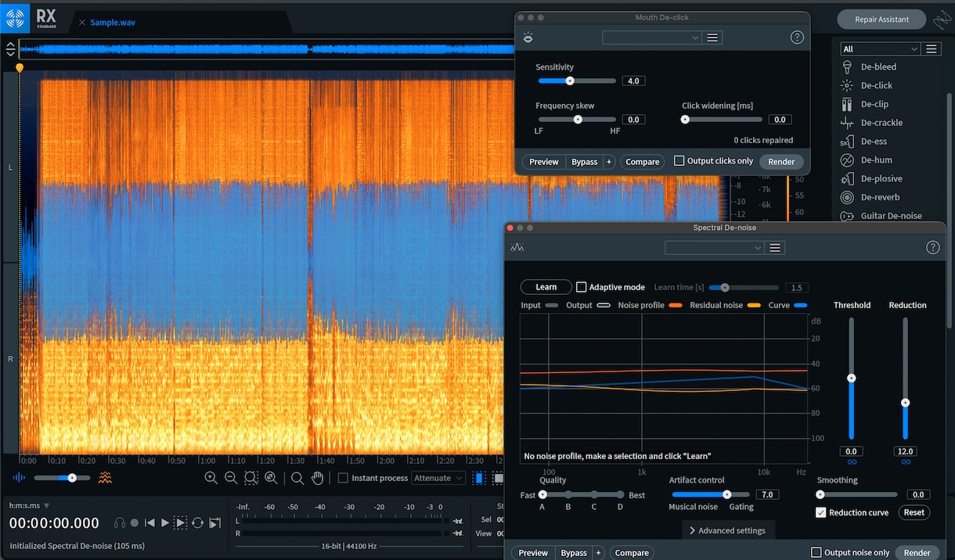The height and width of the screenshot is (560, 955).
Task: Click Preview in Mouth De-click
Action: pyautogui.click(x=544, y=162)
